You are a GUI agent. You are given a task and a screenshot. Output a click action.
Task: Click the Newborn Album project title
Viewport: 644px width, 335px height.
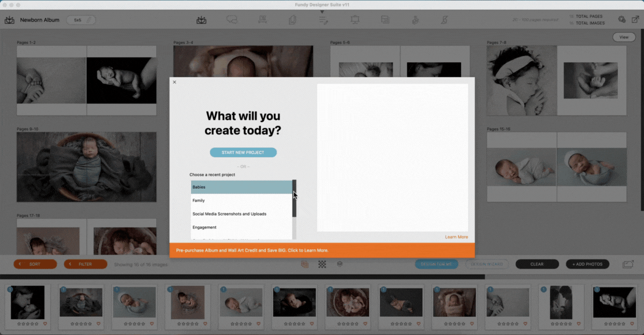40,20
